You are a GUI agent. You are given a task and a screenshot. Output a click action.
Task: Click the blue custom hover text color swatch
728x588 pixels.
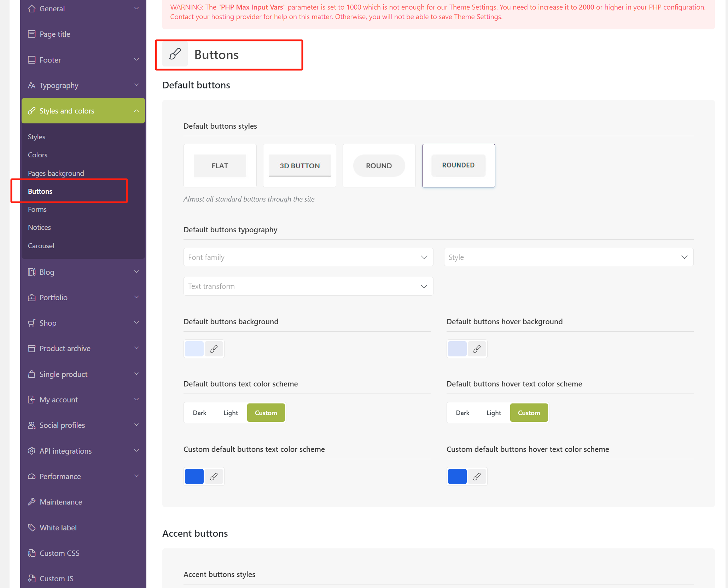click(457, 476)
